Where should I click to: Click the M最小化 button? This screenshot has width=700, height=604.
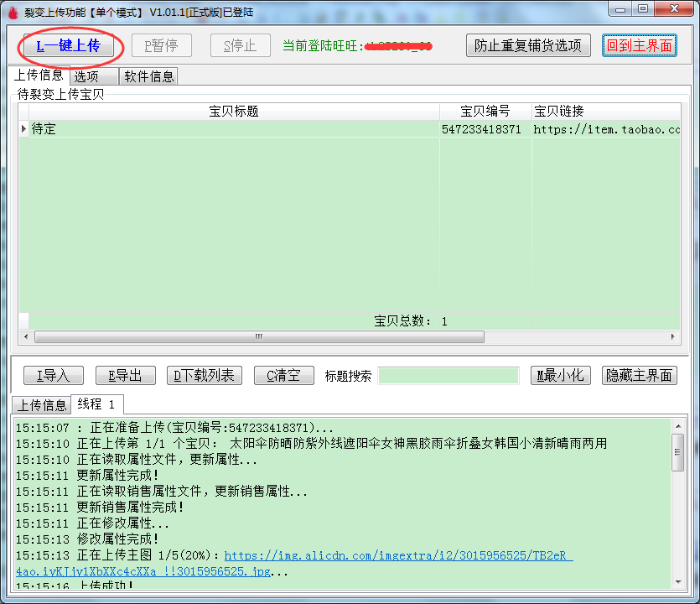pyautogui.click(x=561, y=376)
